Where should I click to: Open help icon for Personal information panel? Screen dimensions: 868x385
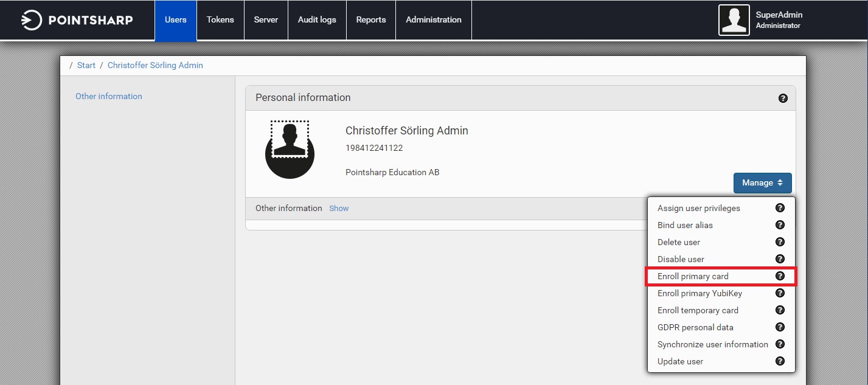tap(783, 98)
